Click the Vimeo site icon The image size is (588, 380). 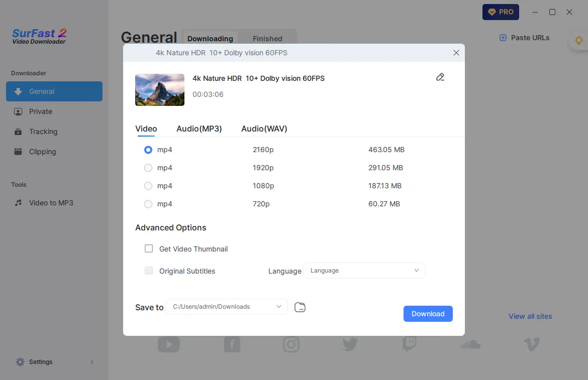(532, 344)
